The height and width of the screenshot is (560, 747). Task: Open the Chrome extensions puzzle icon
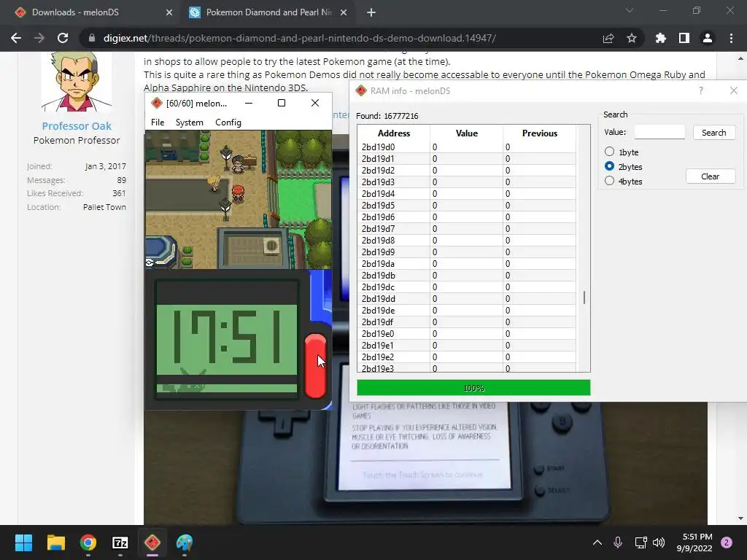click(661, 38)
